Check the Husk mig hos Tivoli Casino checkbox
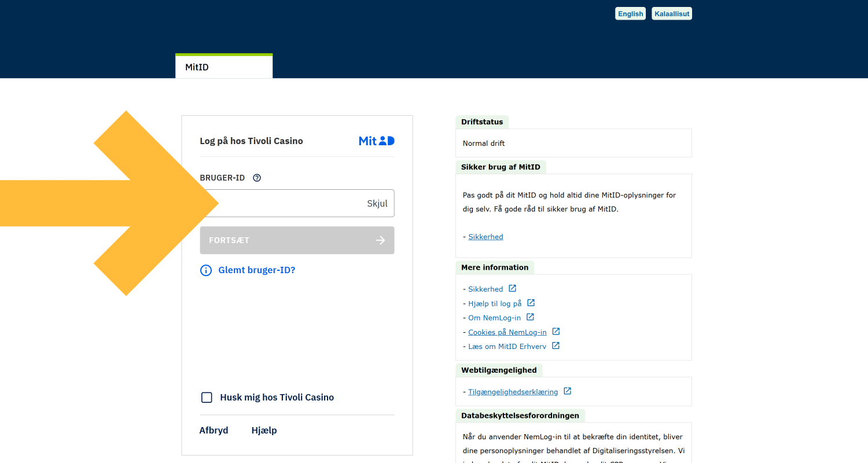This screenshot has height=463, width=868. (x=207, y=397)
